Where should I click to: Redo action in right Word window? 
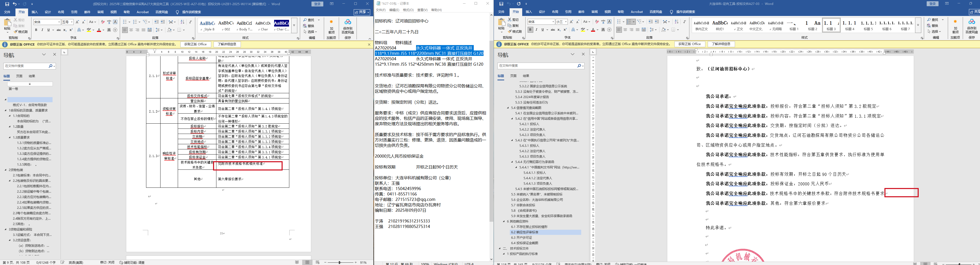click(x=519, y=4)
